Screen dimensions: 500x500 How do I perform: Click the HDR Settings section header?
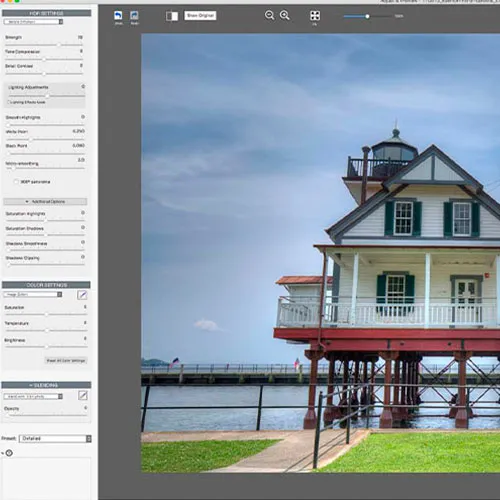point(47,13)
